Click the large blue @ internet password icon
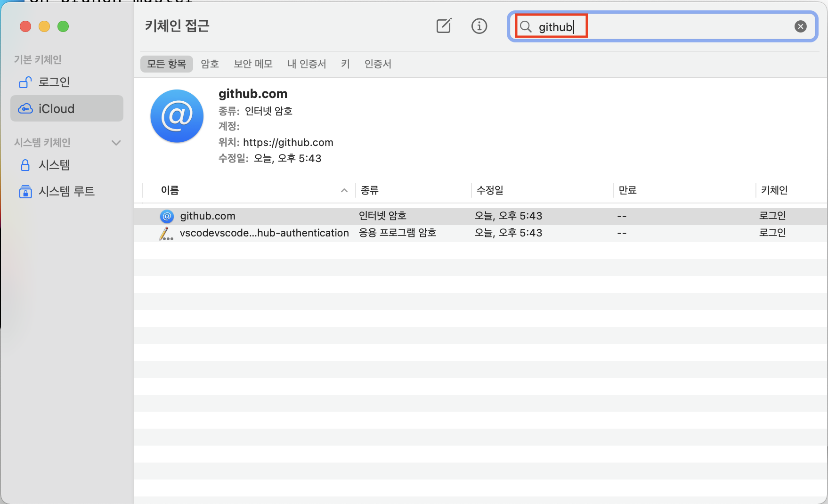This screenshot has height=504, width=828. click(x=177, y=116)
